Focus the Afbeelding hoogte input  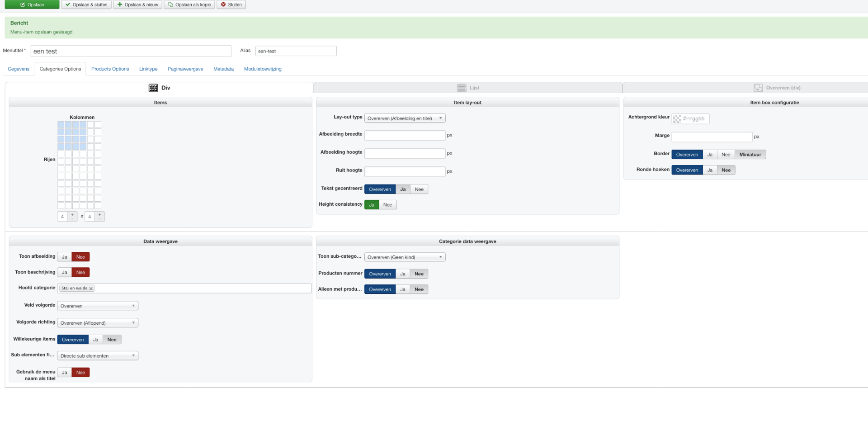405,153
